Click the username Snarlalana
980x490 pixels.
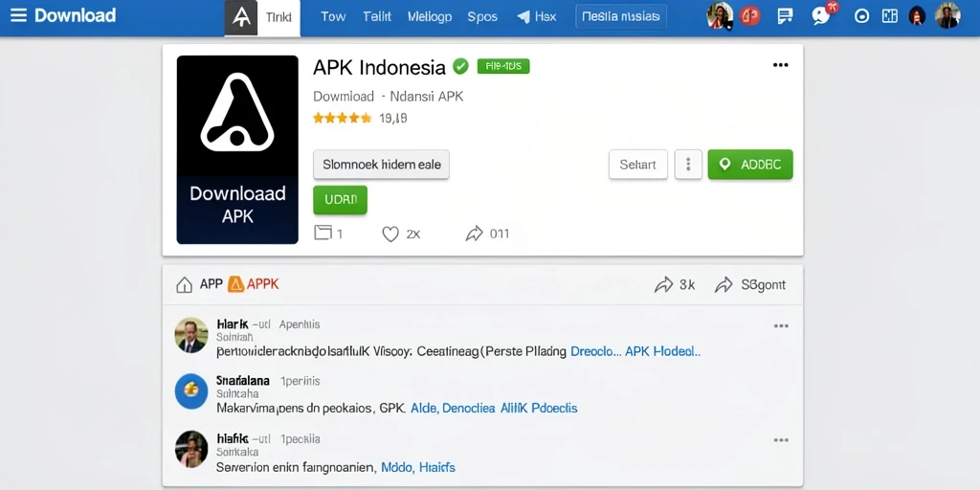pyautogui.click(x=242, y=380)
